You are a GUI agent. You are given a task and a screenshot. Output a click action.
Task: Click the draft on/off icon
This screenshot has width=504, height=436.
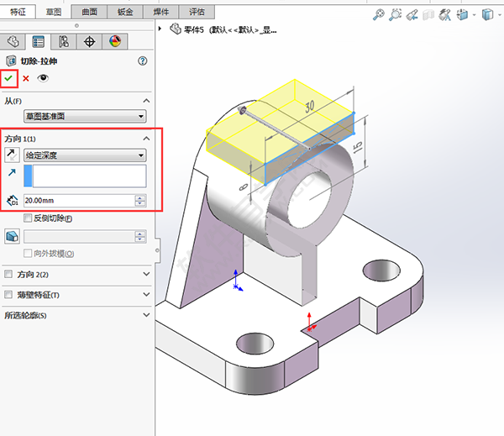click(x=12, y=237)
